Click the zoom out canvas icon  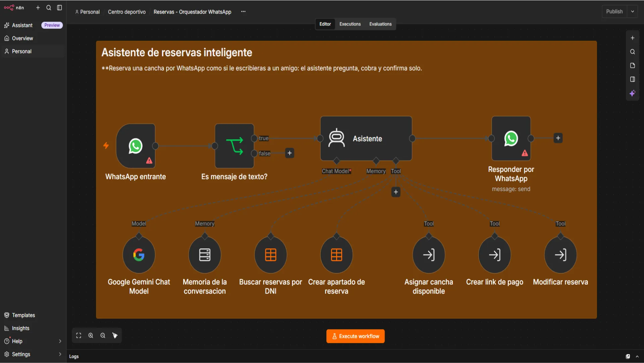pos(103,335)
